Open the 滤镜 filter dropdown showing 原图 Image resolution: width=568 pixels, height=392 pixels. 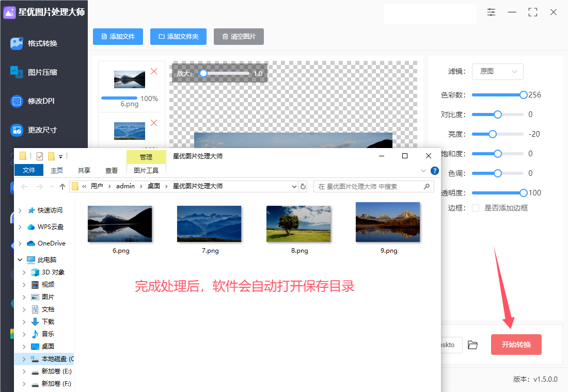coord(497,71)
